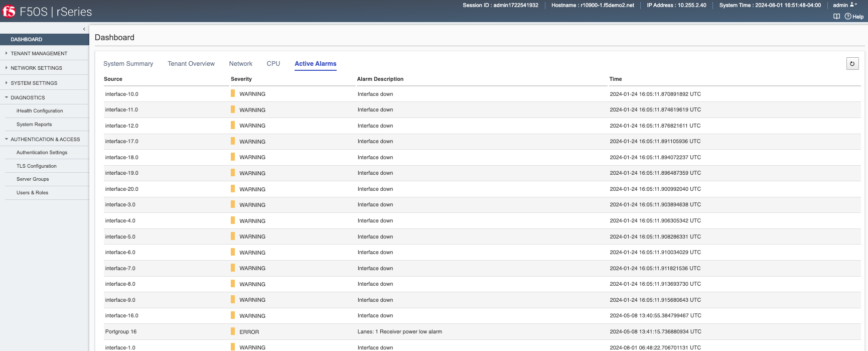
Task: Click the interface-11.0 source cell
Action: click(x=121, y=109)
